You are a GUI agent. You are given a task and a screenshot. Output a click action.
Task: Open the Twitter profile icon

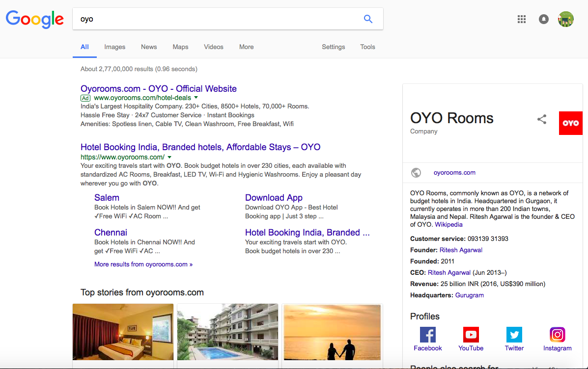(514, 335)
